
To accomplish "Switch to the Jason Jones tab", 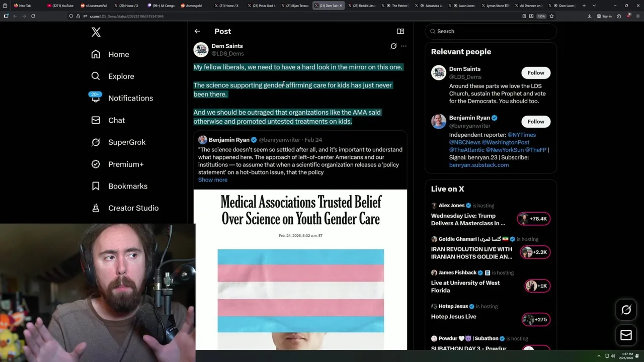I will click(x=461, y=6).
